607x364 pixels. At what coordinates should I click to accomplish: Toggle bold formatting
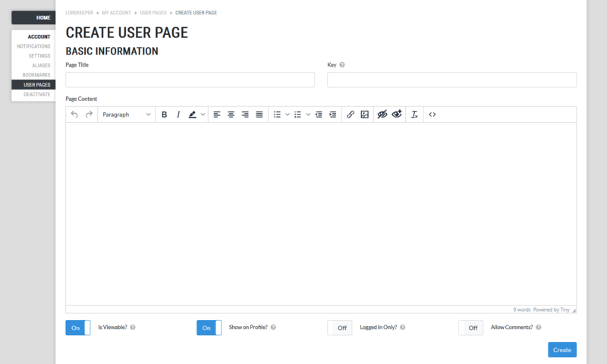(x=164, y=115)
